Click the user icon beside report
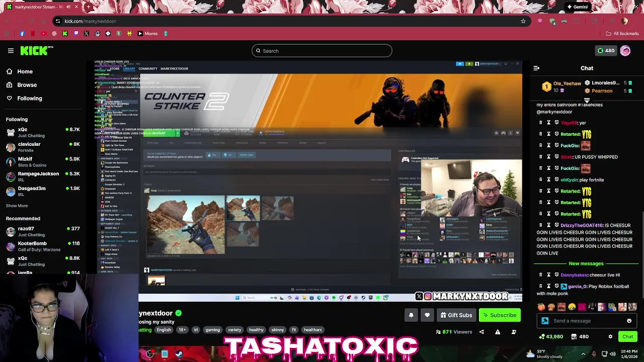 pos(514,332)
